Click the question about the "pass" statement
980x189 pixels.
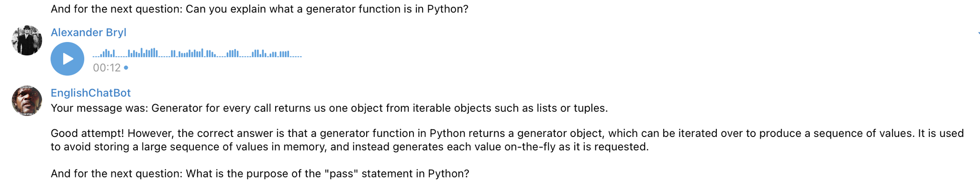(260, 174)
